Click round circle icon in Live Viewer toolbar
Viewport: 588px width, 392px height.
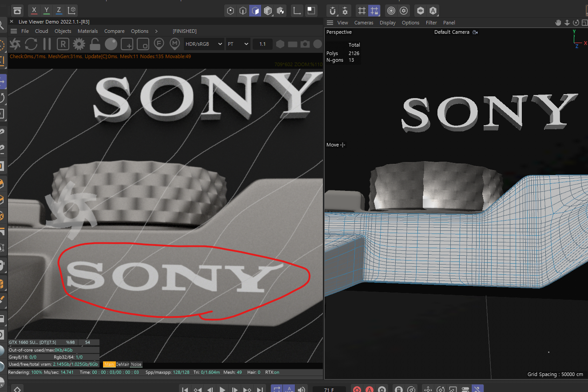(x=317, y=44)
